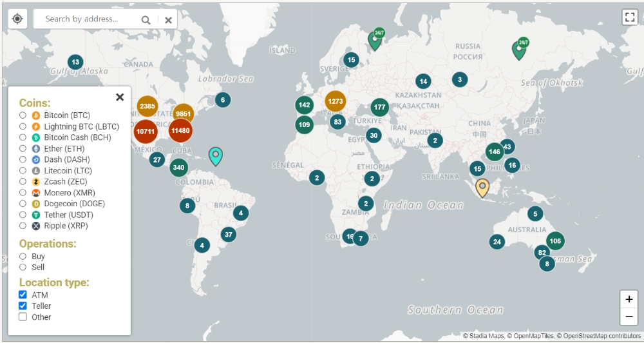
Task: Pick Dogecoin (DOGE) filter
Action: pyautogui.click(x=23, y=204)
